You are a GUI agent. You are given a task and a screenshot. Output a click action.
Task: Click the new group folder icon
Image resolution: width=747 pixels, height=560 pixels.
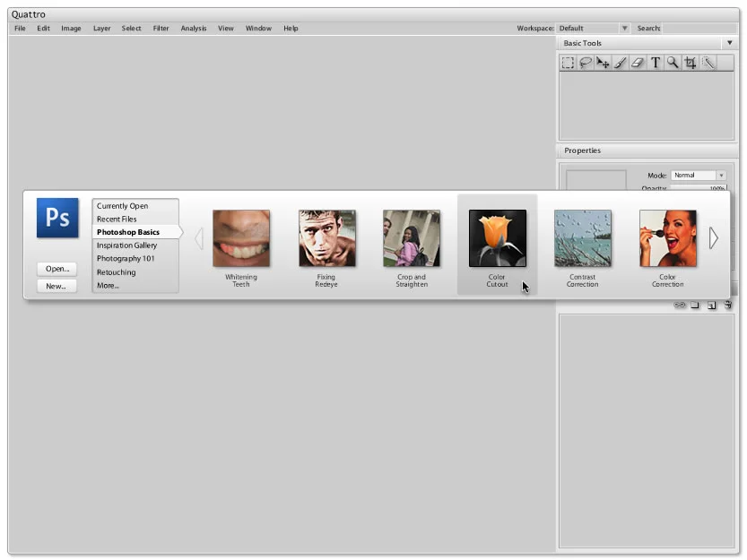click(695, 305)
